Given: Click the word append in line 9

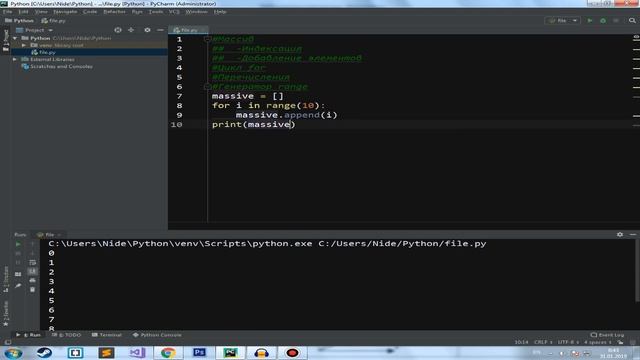Looking at the screenshot, I should (302, 115).
